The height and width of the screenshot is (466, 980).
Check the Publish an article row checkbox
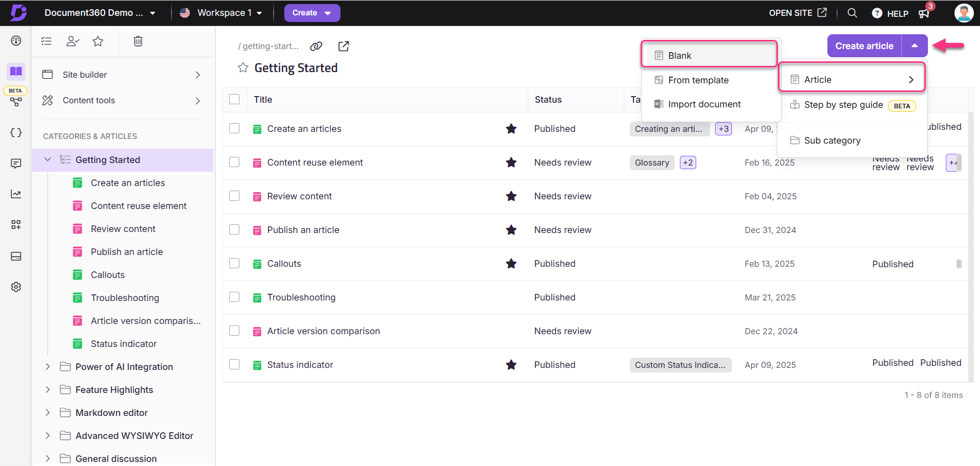coord(234,229)
